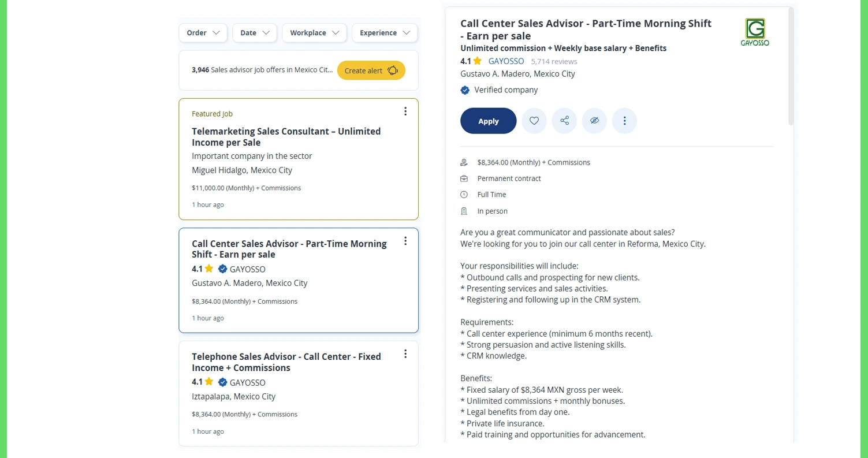Hide this job using the crossed-eye icon
The height and width of the screenshot is (458, 868).
[x=594, y=121]
